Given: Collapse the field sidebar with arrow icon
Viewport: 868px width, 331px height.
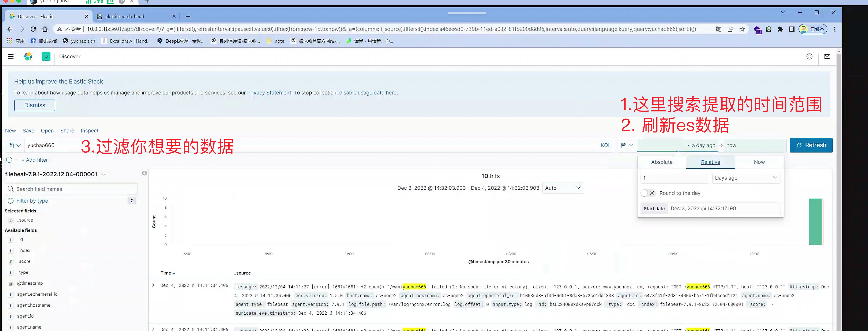Looking at the screenshot, I should (144, 173).
